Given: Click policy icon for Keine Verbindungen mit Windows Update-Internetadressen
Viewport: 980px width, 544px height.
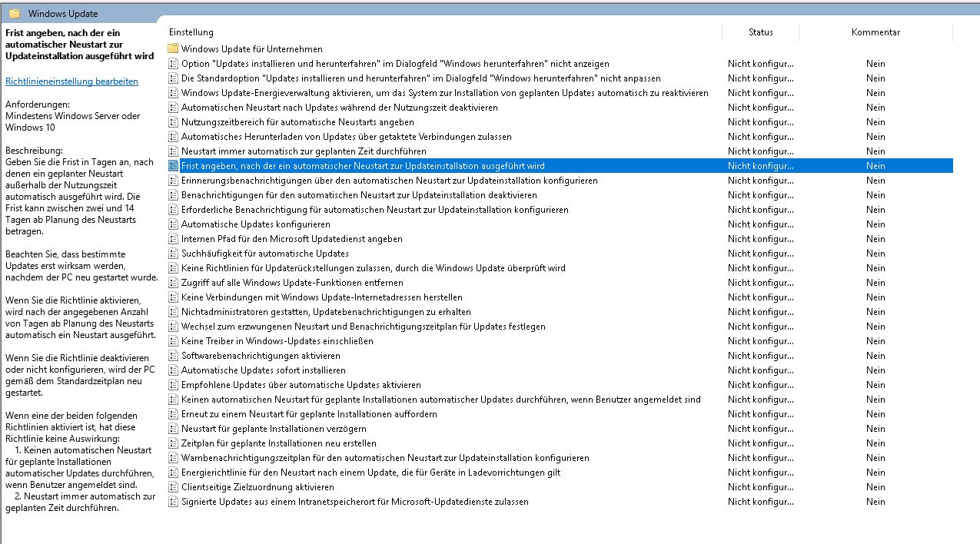Looking at the screenshot, I should click(x=173, y=297).
